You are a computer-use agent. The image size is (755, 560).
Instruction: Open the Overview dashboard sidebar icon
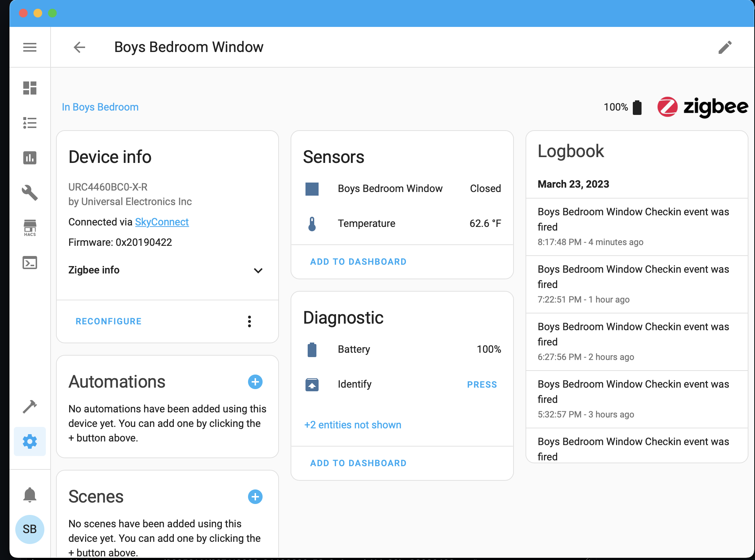[30, 88]
